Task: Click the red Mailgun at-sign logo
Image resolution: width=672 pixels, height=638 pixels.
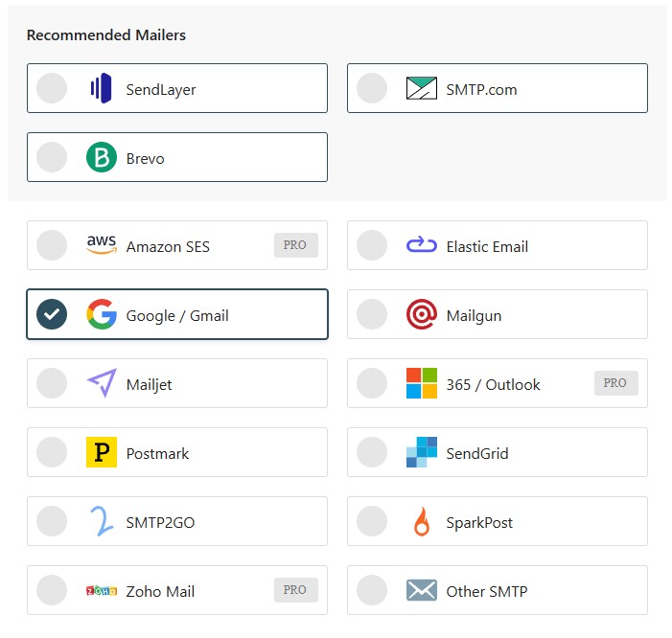Action: (x=422, y=314)
